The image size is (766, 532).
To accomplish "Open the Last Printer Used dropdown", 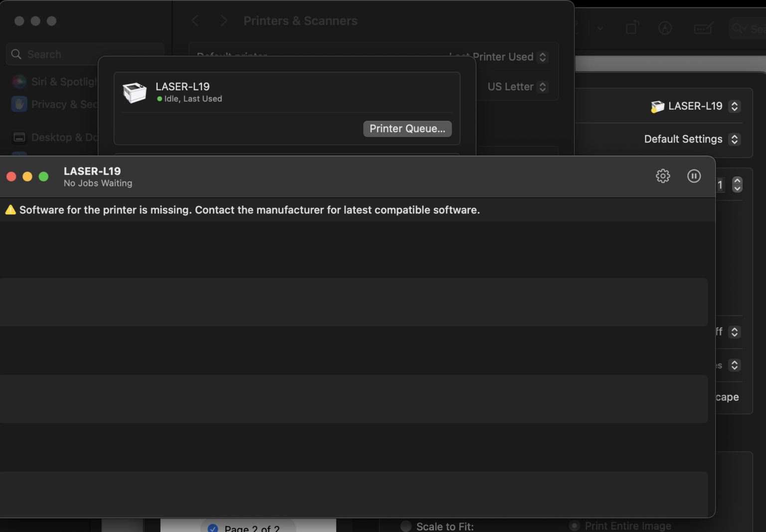I will click(499, 57).
